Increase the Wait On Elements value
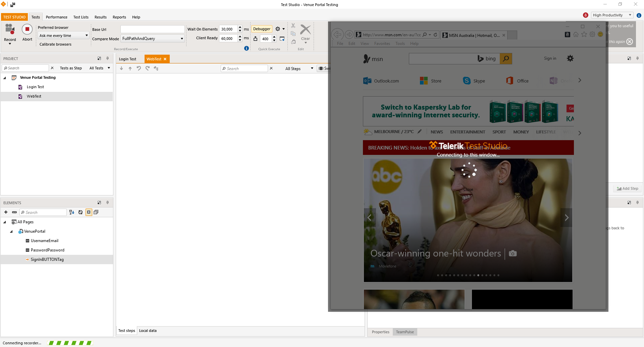This screenshot has height=347, width=644. coord(240,27)
